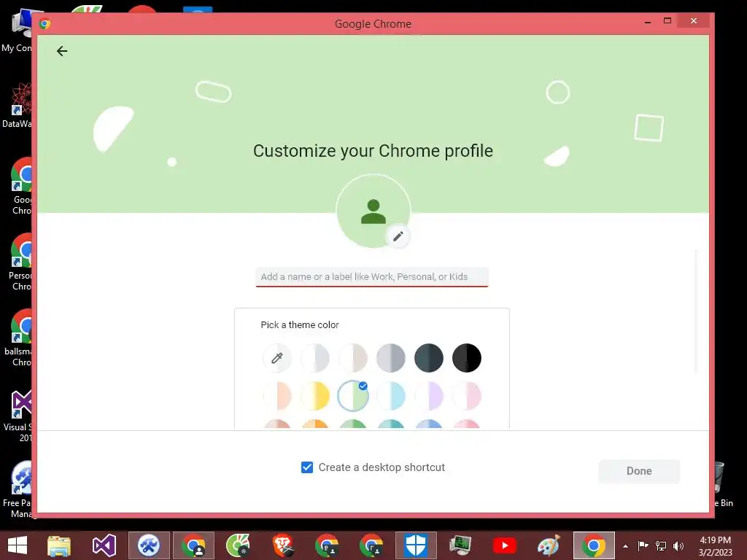Viewport: 747px width, 560px height.
Task: Close the Google Chrome profile window
Action: (x=694, y=21)
